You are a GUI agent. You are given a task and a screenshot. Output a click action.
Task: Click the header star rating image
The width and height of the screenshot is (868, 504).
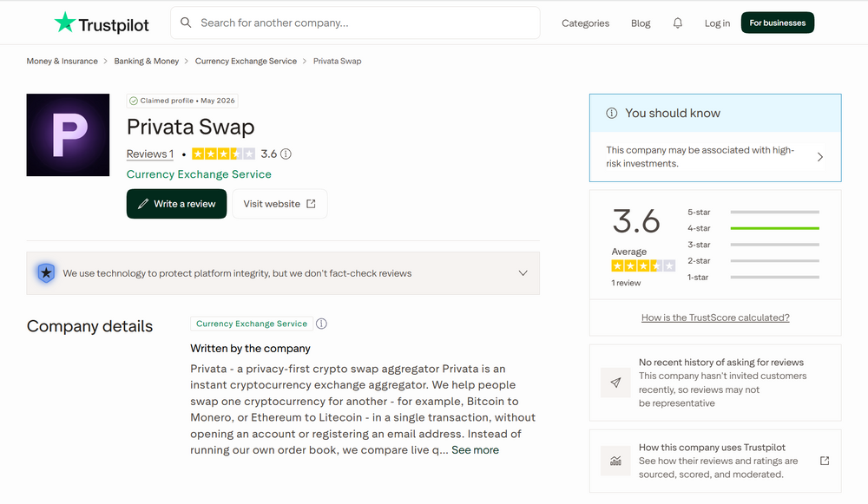(224, 154)
